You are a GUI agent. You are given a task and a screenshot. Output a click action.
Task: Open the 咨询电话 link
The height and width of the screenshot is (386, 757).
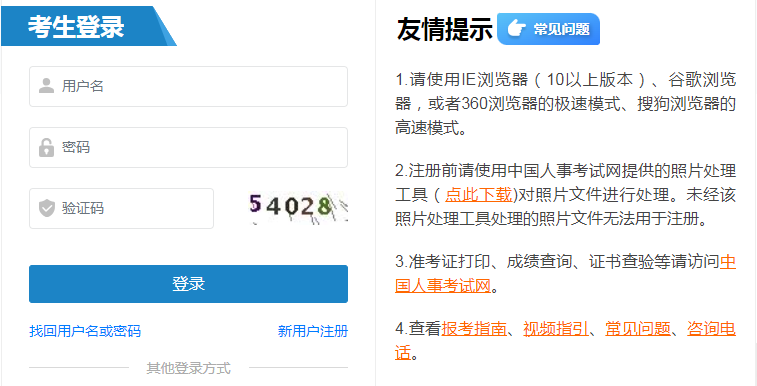click(x=711, y=329)
